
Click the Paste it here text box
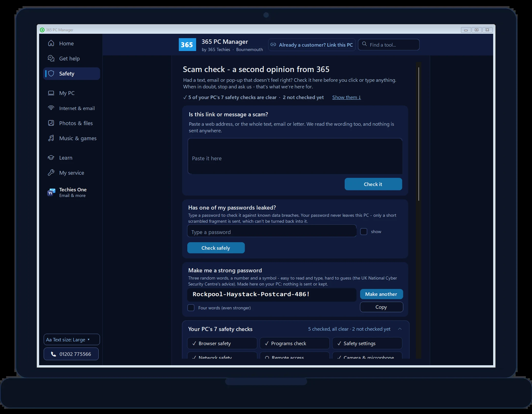(295, 156)
